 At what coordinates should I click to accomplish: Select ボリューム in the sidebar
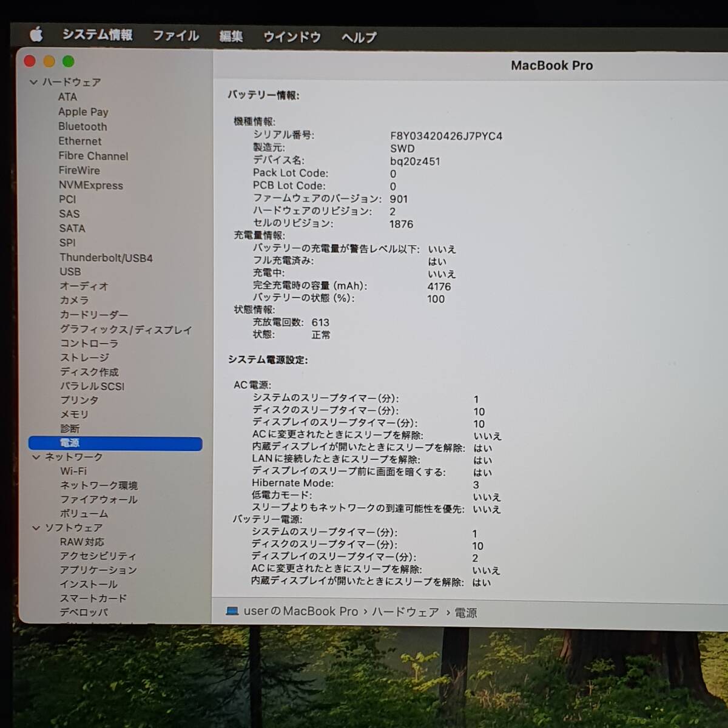[84, 514]
